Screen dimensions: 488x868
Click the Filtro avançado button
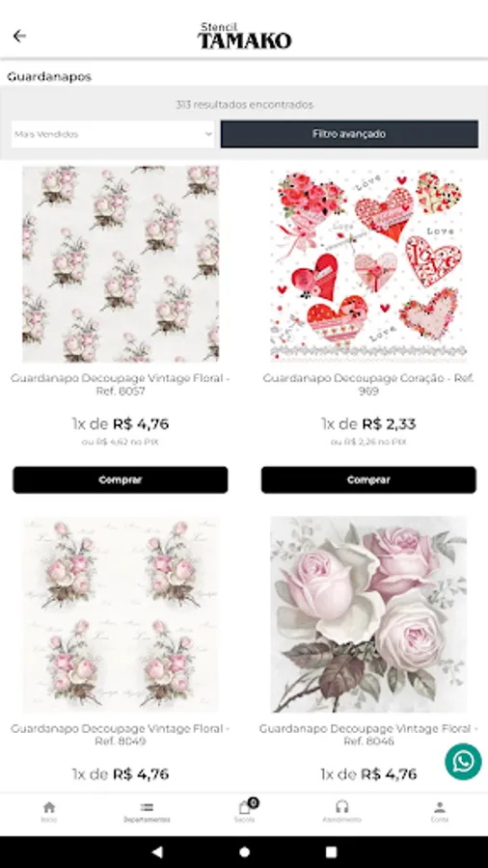pyautogui.click(x=349, y=134)
